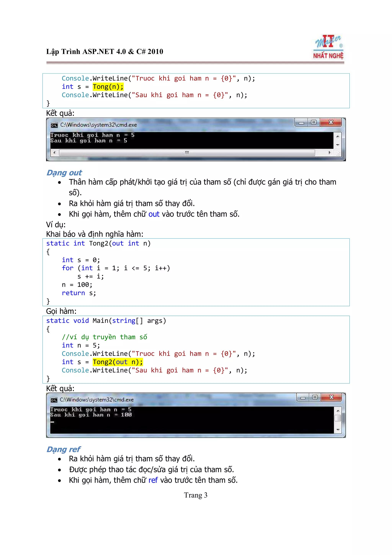The height and width of the screenshot is (555, 392).
Task: Maximize the first cmd.exe window
Action: 314,122
